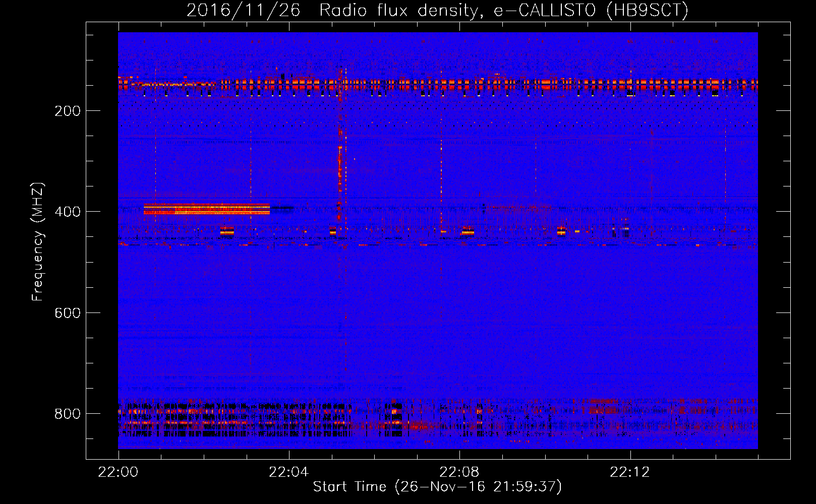Screen dimensions: 816x504
Task: Click the 400 frequency tick label
Action: tap(68, 212)
